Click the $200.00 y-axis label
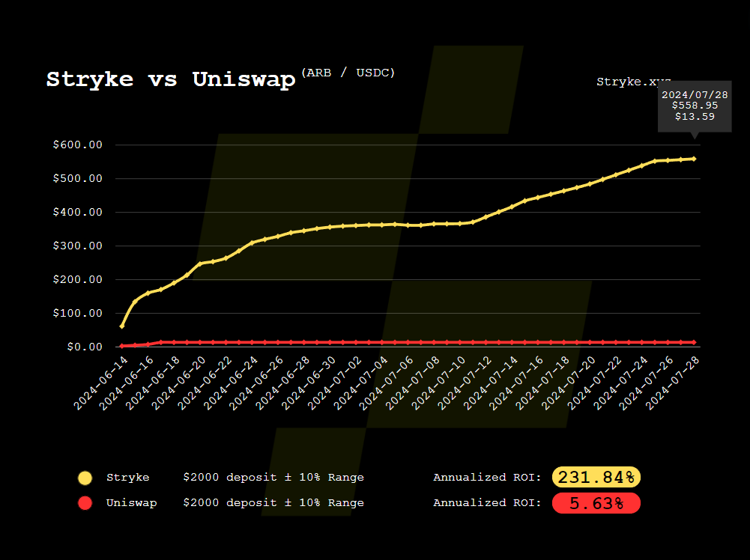 [77, 279]
